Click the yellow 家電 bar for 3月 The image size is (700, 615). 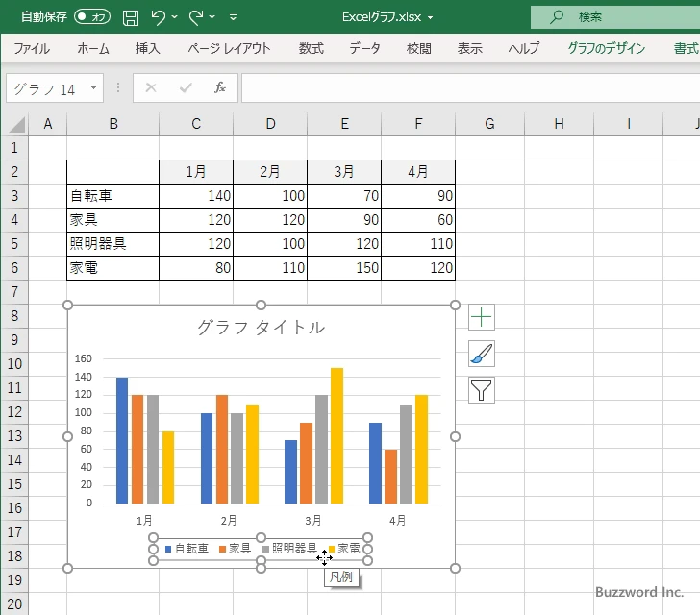click(x=337, y=436)
